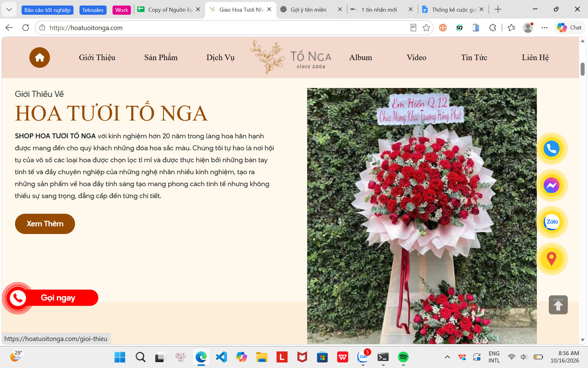Click the red Gọi ngay call button
Screen dimensions: 588x368
[x=51, y=298]
